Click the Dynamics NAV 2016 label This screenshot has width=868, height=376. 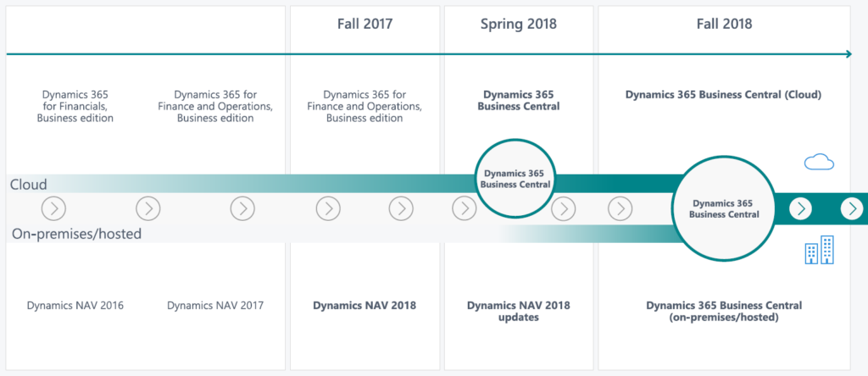[75, 305]
